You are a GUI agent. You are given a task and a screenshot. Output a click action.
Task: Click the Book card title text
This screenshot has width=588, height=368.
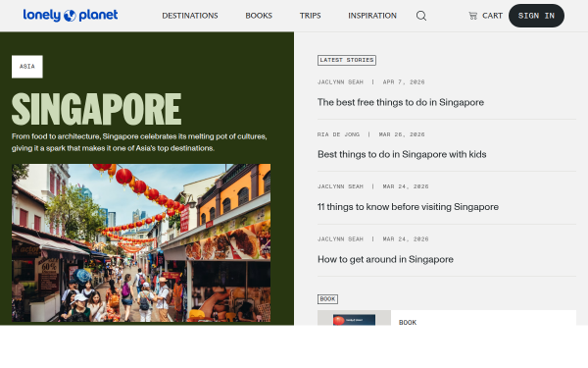click(408, 322)
